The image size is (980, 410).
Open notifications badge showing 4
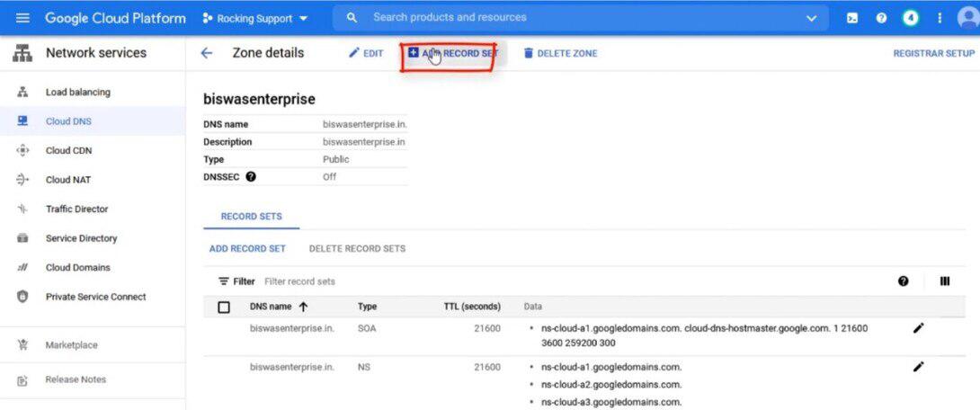tap(911, 18)
